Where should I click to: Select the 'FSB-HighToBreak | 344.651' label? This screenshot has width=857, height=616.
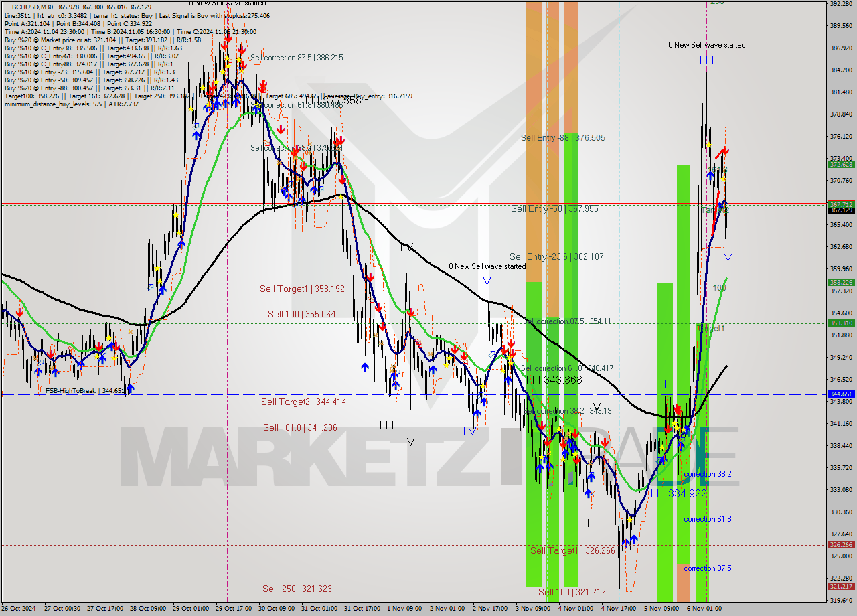pos(84,390)
